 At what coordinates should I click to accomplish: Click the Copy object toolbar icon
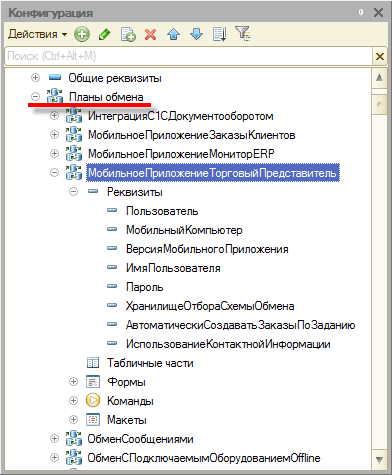coord(128,34)
